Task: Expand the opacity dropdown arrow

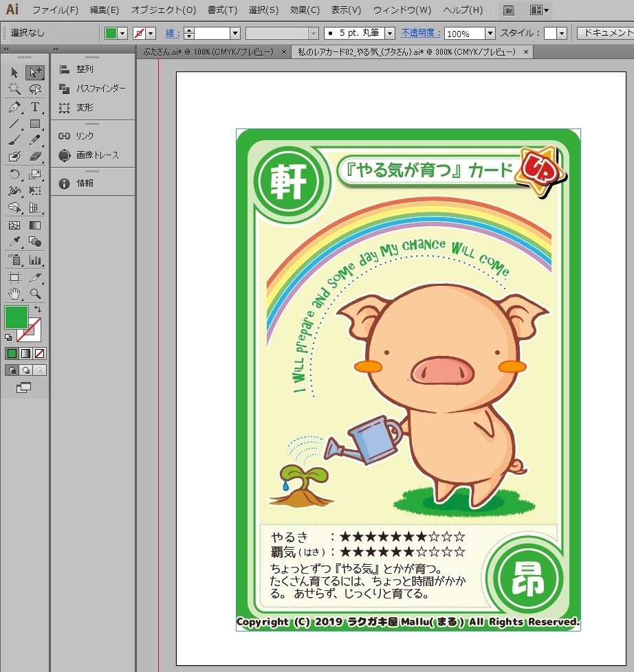Action: click(x=490, y=33)
